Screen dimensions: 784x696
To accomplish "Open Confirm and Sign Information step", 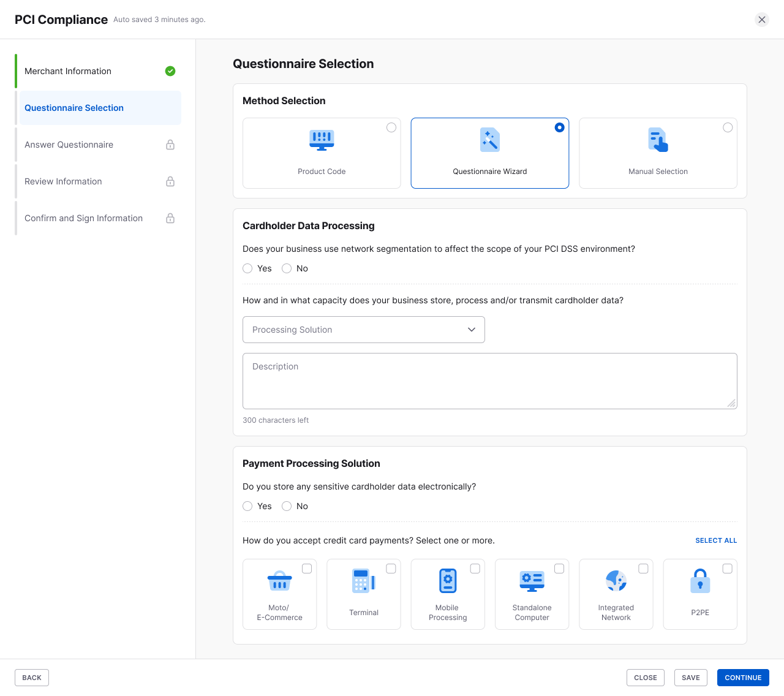I will pos(98,218).
